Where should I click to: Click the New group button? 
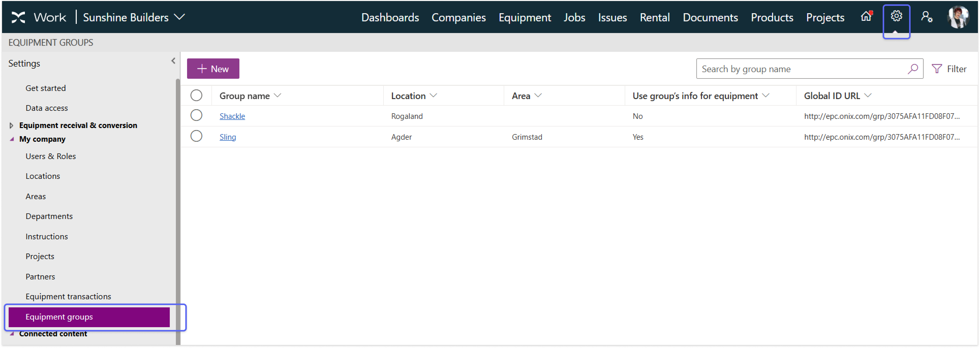213,69
